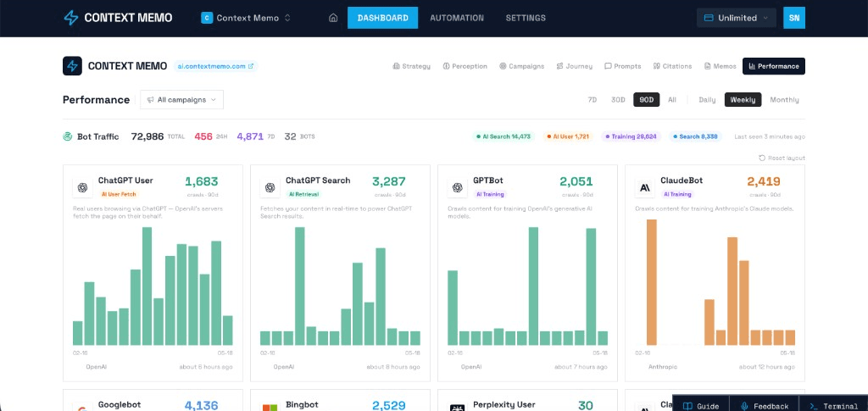
Task: Open the All campaigns dropdown
Action: coord(181,99)
